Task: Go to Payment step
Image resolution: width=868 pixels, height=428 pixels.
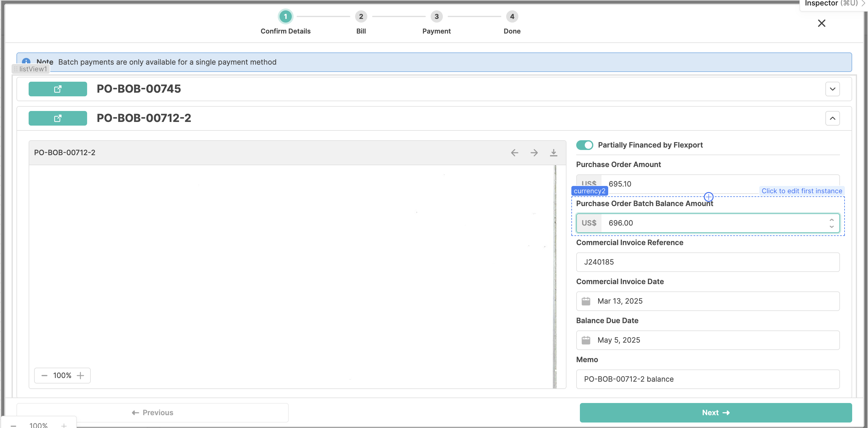Action: click(x=436, y=22)
